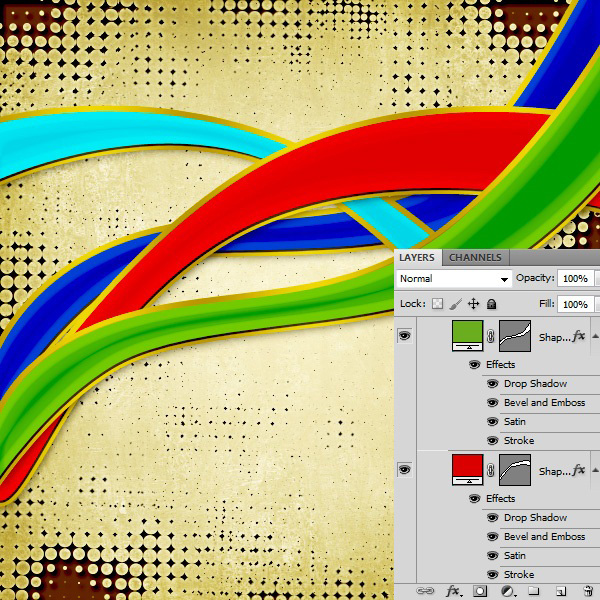Switch to the Layers tab
600x600 pixels.
(417, 258)
